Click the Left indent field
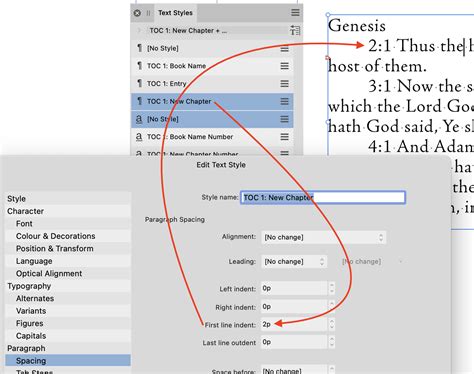This screenshot has width=474, height=374. 294,288
